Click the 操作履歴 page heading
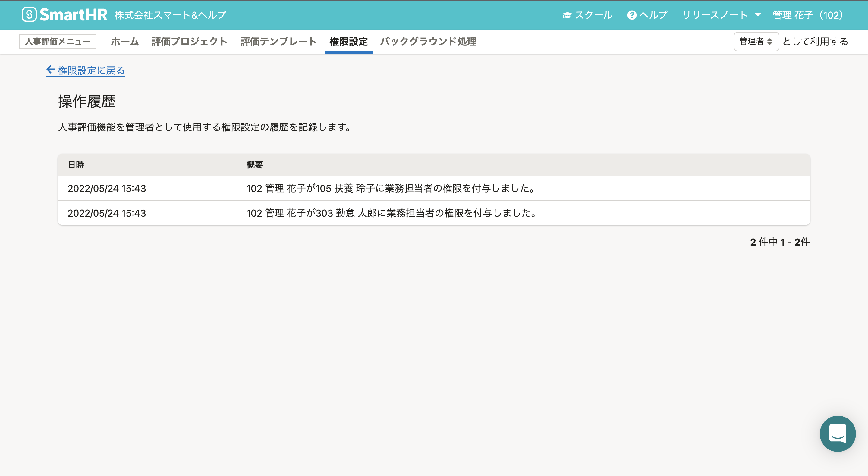 click(86, 102)
